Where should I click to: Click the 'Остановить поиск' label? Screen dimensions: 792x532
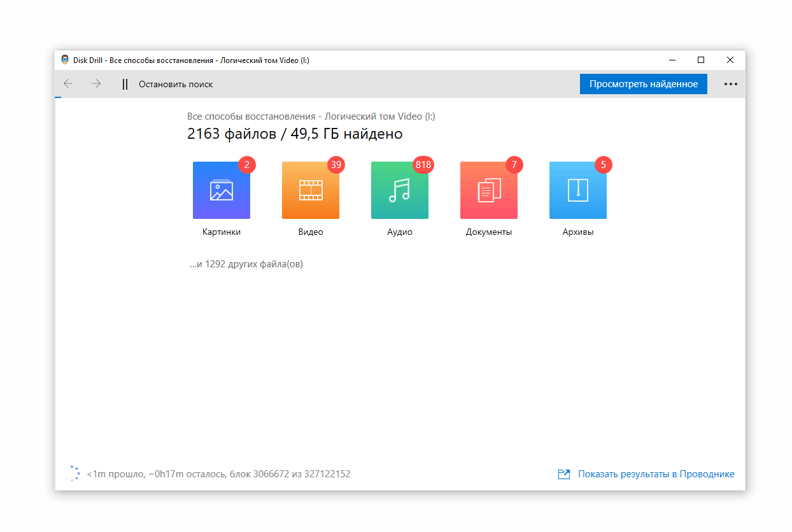click(176, 84)
